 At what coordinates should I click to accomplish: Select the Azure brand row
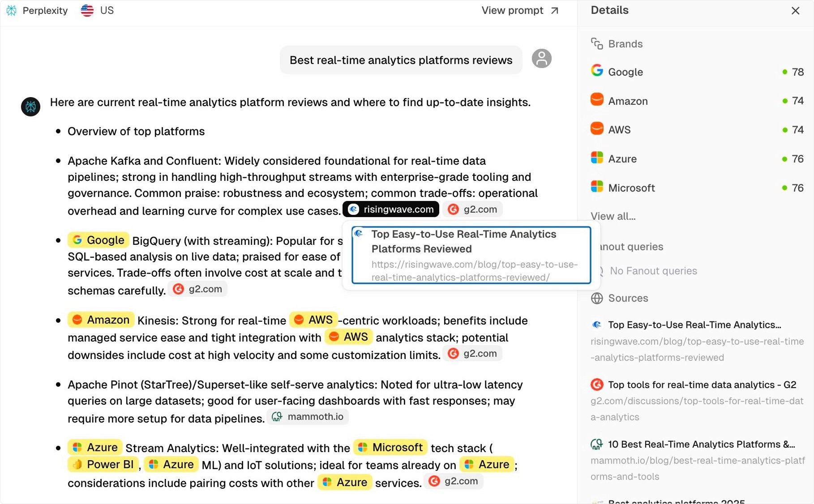point(697,158)
